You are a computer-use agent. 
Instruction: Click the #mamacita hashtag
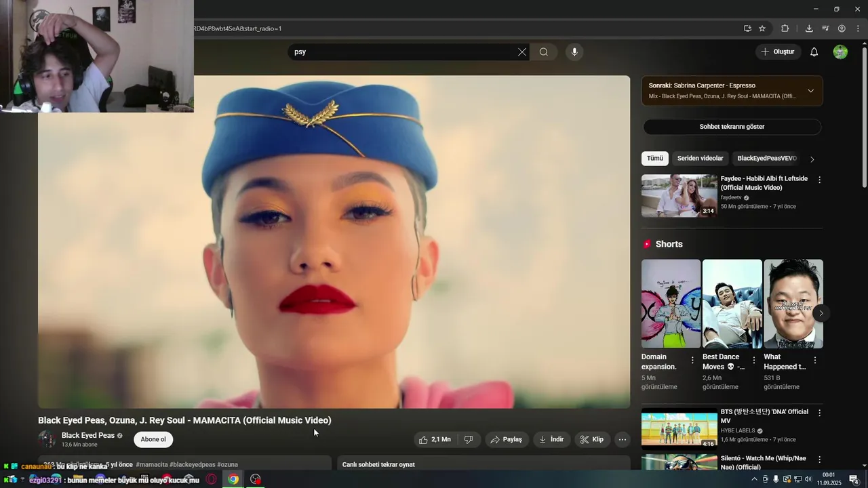coord(152,465)
